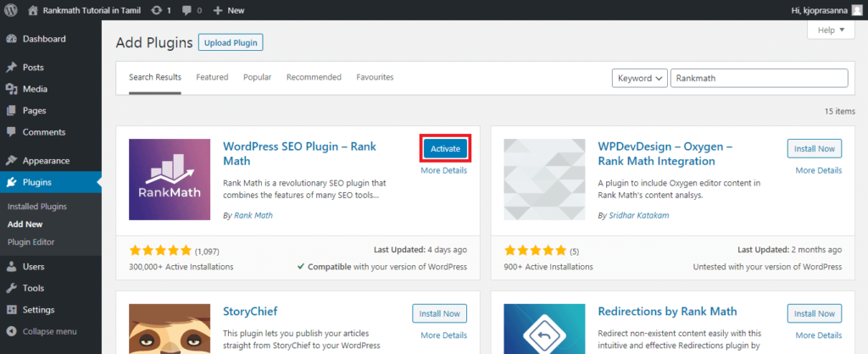Click the 900+ Active Installations text
The height and width of the screenshot is (354, 868).
point(548,267)
